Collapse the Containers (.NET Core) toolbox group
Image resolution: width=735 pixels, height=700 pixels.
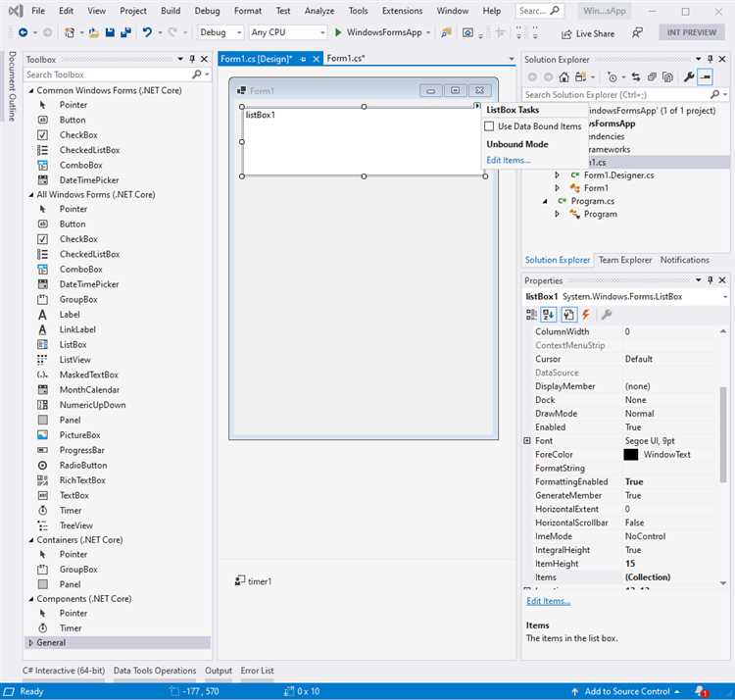click(30, 540)
